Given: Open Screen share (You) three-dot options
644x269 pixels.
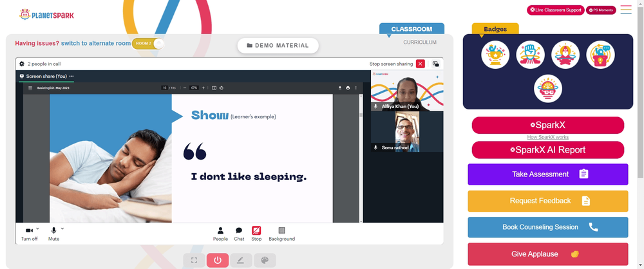Looking at the screenshot, I should (x=71, y=76).
